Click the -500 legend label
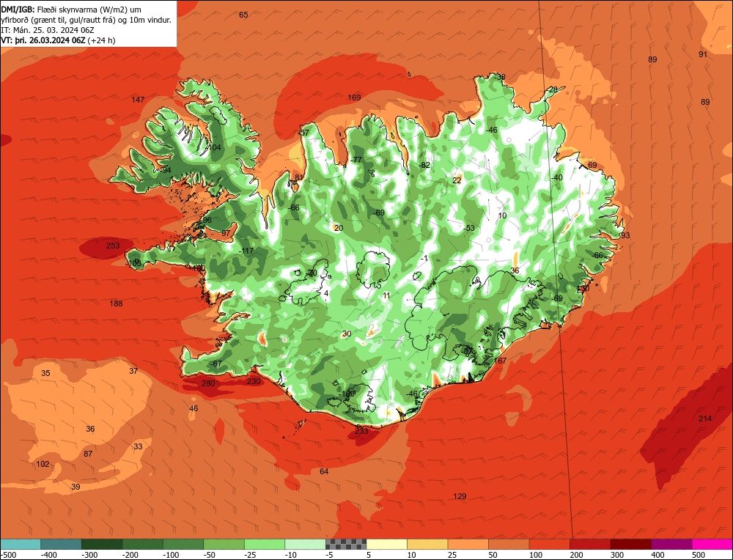The image size is (733, 560). coord(8,555)
